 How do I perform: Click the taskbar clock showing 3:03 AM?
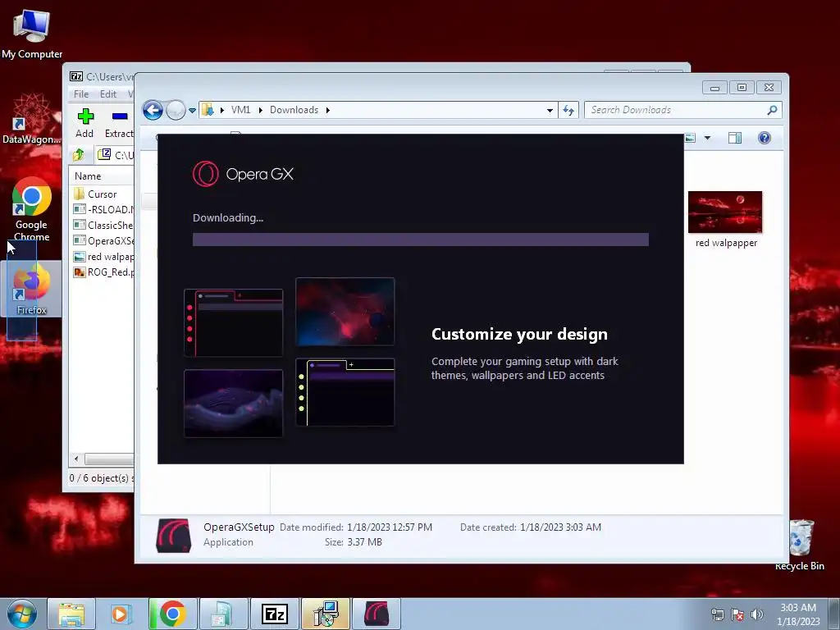(x=798, y=614)
